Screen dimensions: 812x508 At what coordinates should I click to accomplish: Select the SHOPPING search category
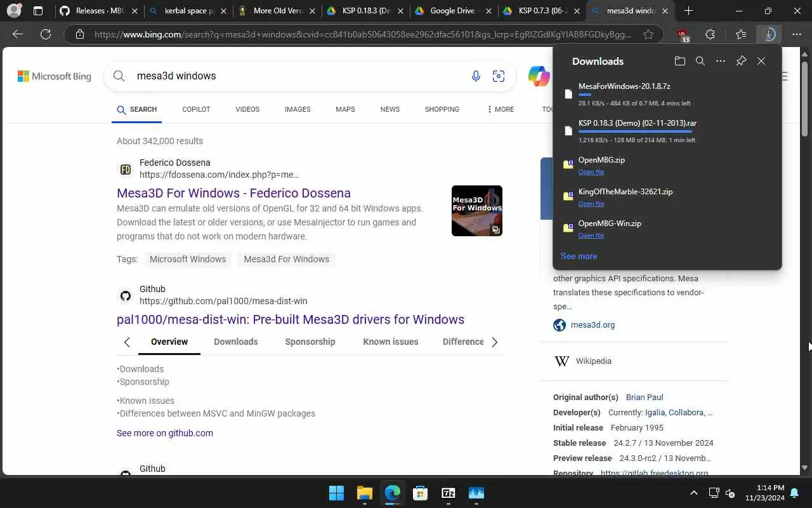tap(442, 109)
